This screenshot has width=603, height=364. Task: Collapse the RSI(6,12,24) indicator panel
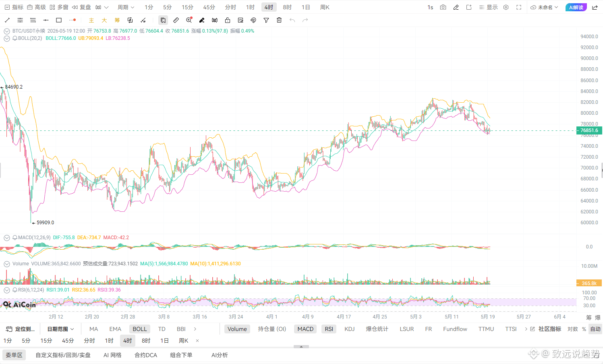pos(7,290)
